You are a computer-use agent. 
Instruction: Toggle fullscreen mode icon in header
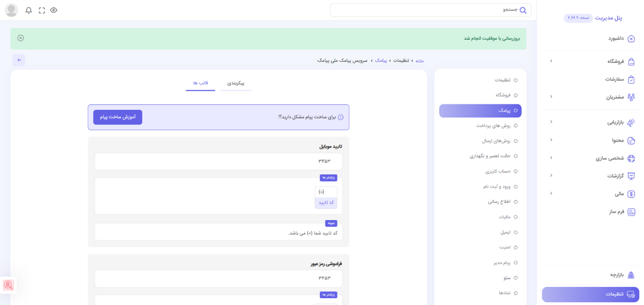[x=42, y=10]
